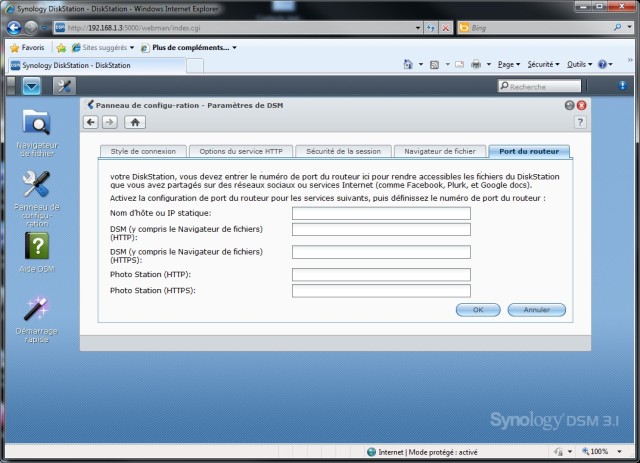This screenshot has width=640, height=463.
Task: Click the browser forward arrow
Action: [x=31, y=28]
